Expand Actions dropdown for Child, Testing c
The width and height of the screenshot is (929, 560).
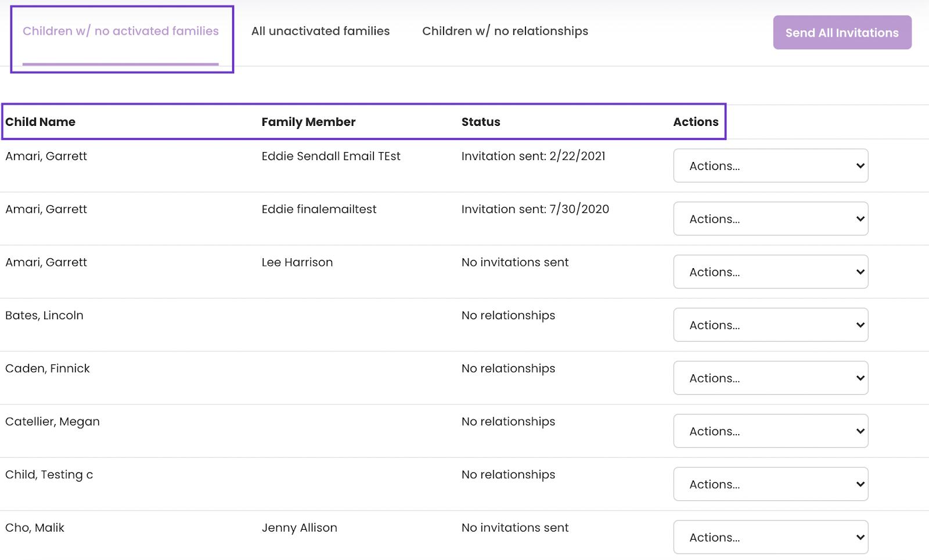click(770, 485)
